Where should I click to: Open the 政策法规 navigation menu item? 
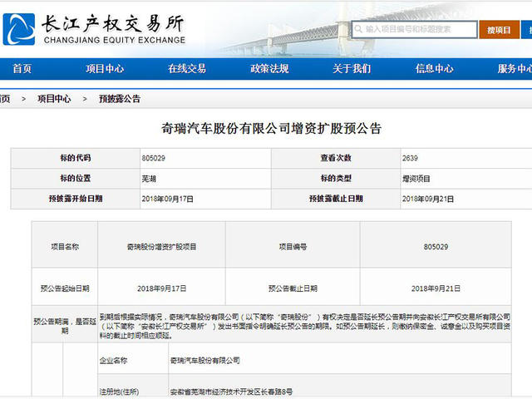pos(269,69)
